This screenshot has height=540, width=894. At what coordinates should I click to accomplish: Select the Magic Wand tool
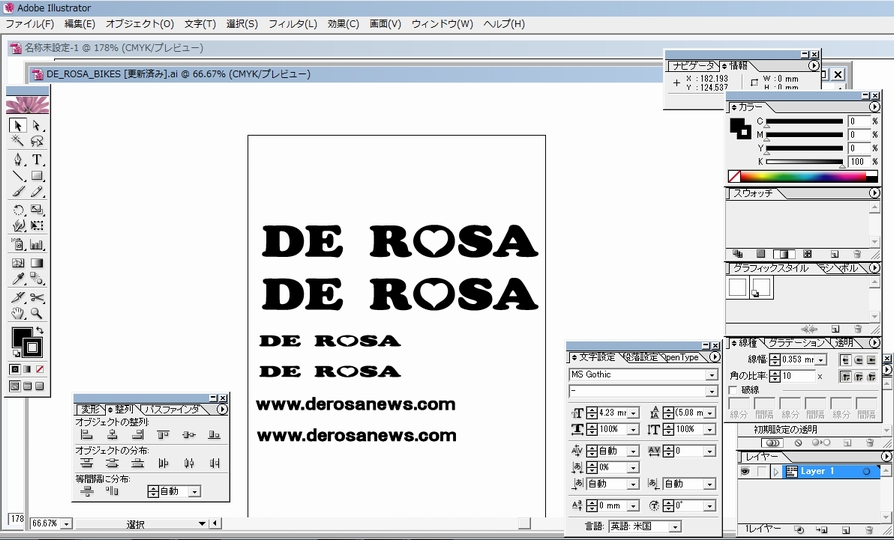pos(18,142)
